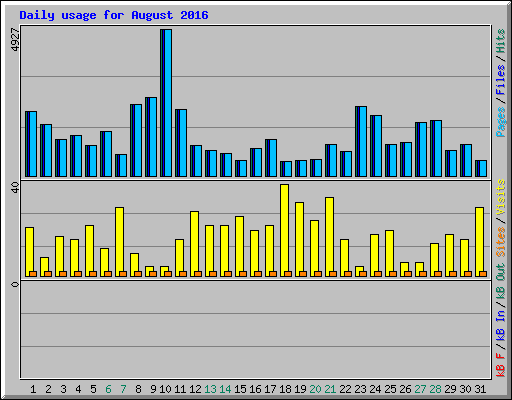This screenshot has width=512, height=400.
Task: Click day 24 on the x-axis
Action: [x=375, y=389]
